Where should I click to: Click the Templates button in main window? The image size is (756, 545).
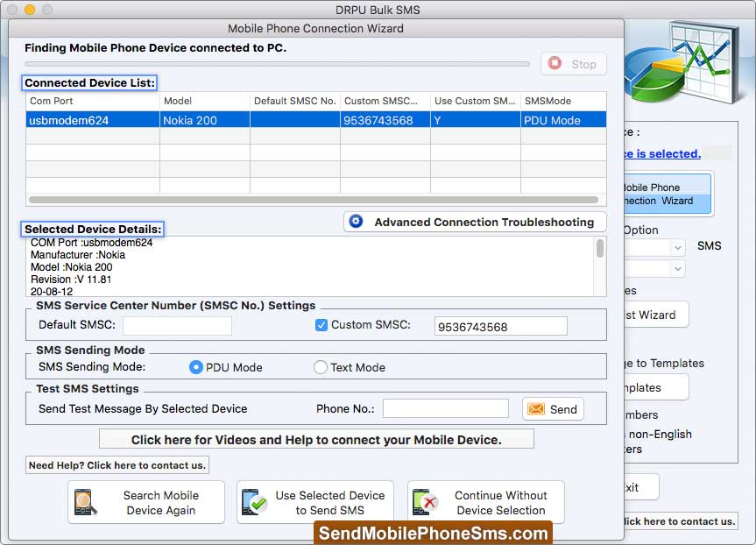click(x=656, y=387)
